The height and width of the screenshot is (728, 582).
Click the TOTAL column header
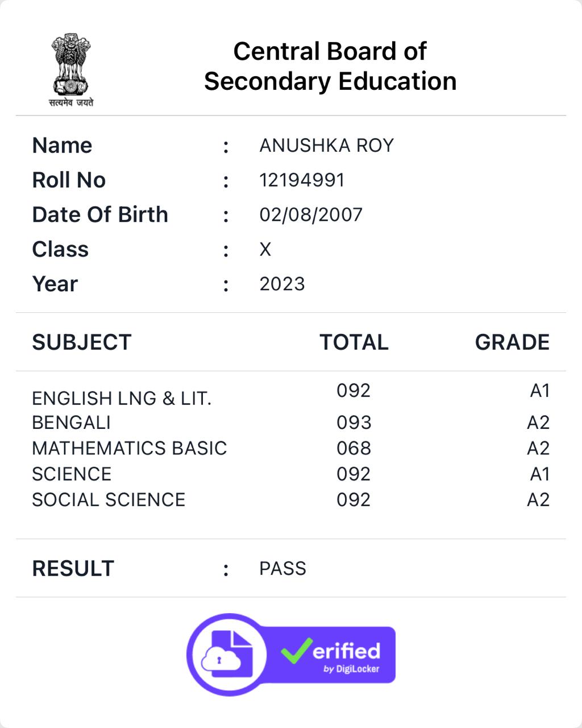click(x=354, y=342)
